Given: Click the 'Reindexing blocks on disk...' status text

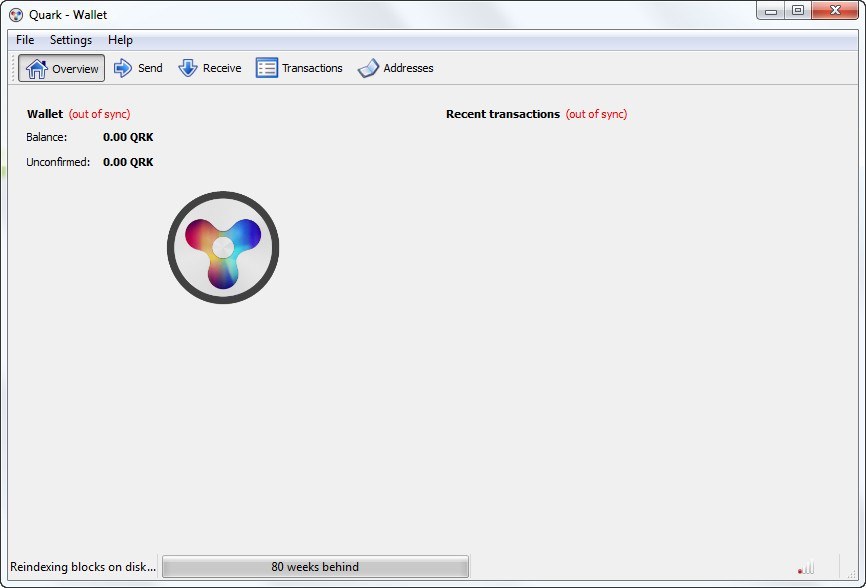Looking at the screenshot, I should [83, 566].
